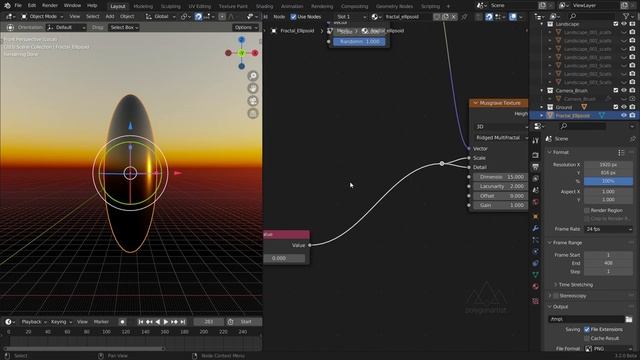The width and height of the screenshot is (640, 360).
Task: Open the Window menu
Action: [x=72, y=6]
